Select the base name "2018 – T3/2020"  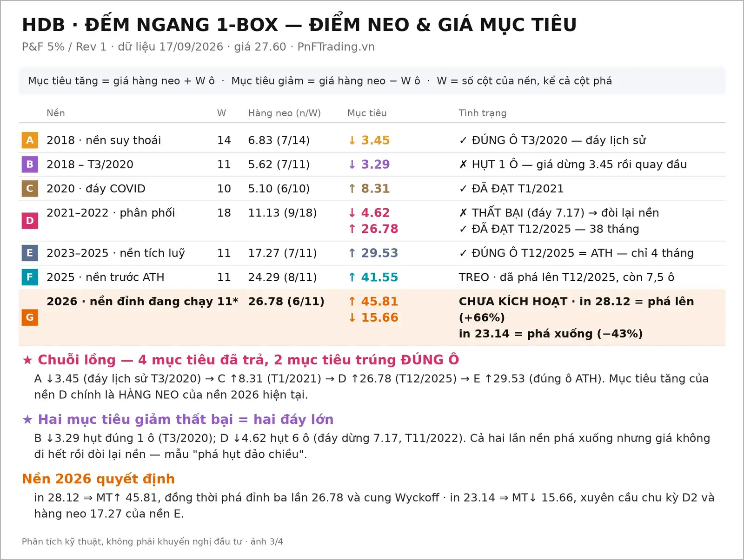90,165
